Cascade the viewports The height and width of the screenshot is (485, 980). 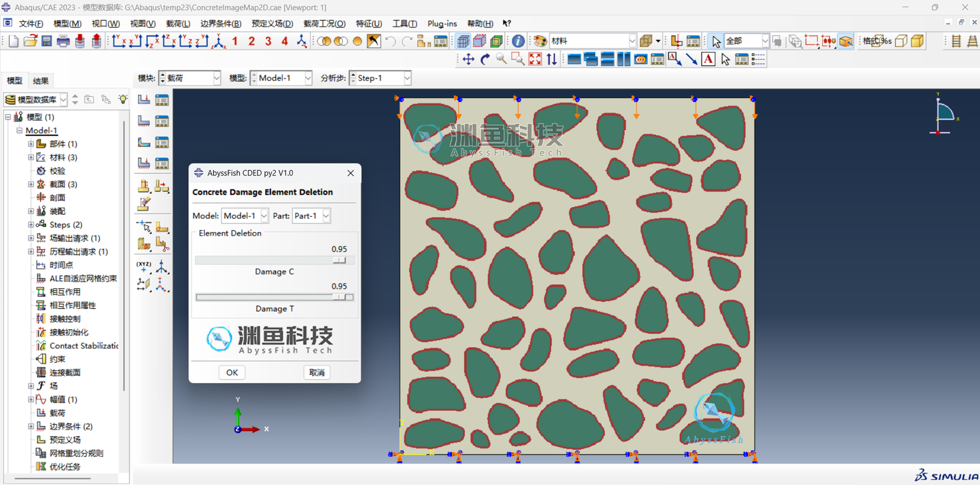(591, 59)
